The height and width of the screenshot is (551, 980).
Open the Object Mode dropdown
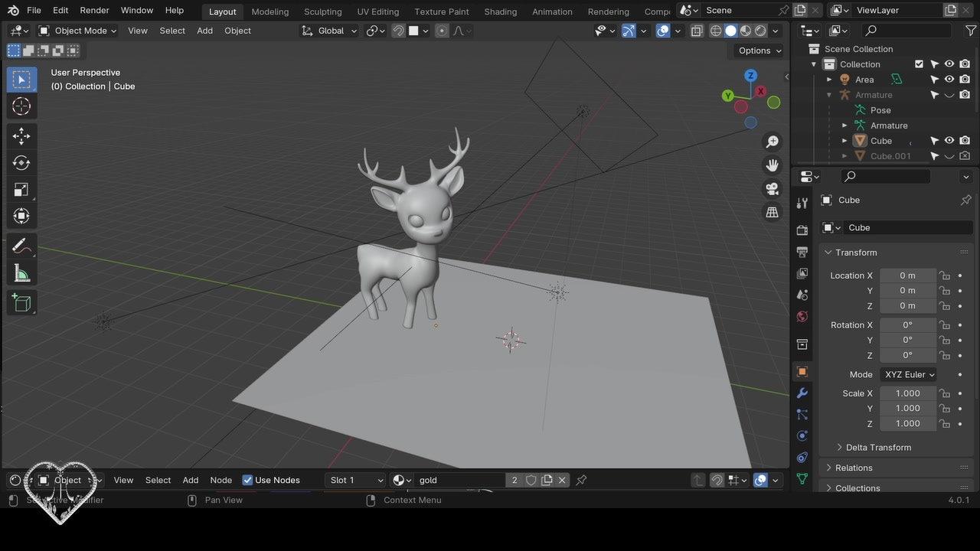(x=77, y=31)
